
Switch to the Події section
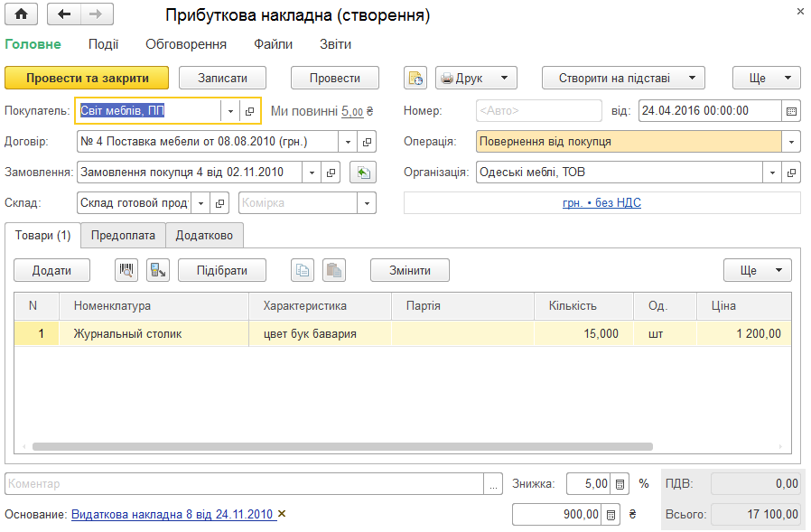point(104,44)
